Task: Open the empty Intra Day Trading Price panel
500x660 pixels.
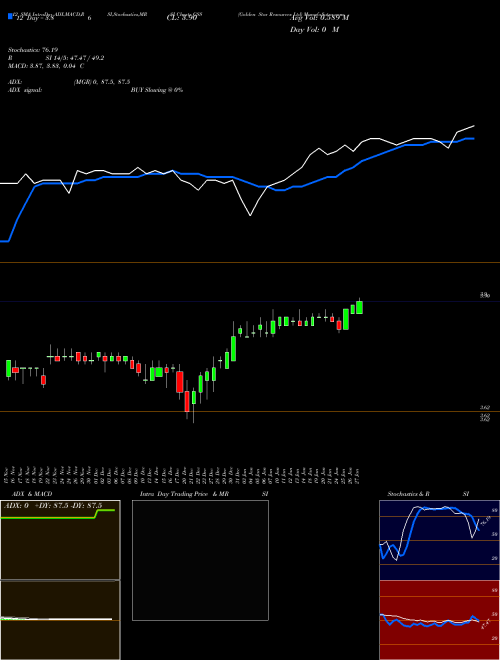Action: click(200, 560)
